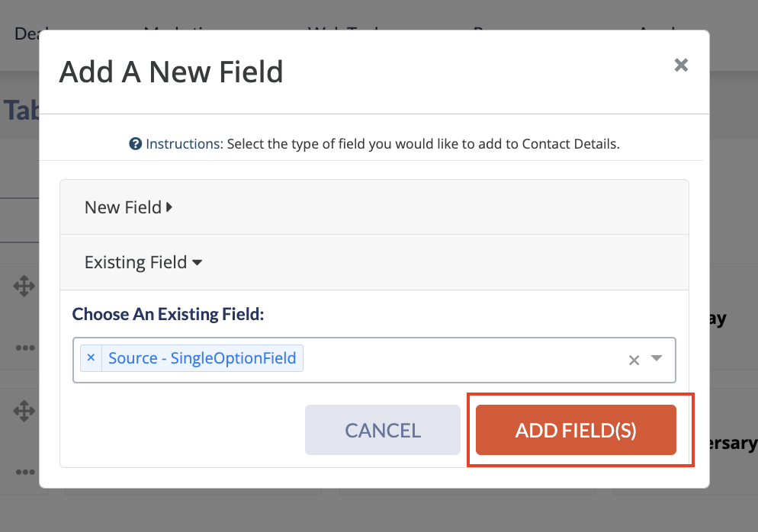Image resolution: width=758 pixels, height=532 pixels.
Task: Click the upper move-arrows drag handle icon
Action: tap(24, 286)
